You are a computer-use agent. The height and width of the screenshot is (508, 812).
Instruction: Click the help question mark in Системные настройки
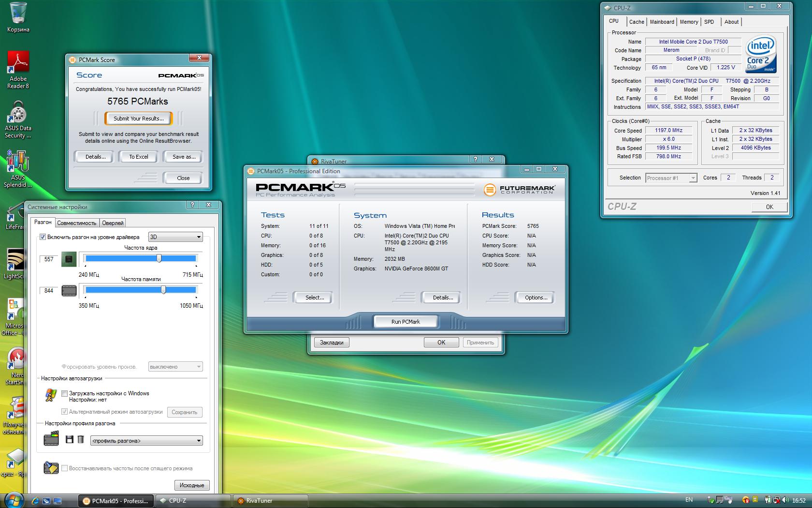(x=192, y=205)
